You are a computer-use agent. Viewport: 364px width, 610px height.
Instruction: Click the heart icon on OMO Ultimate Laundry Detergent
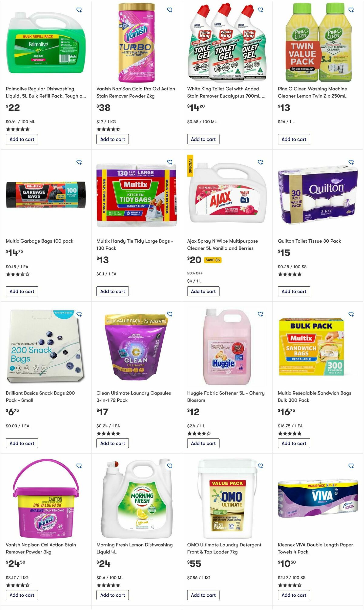pyautogui.click(x=261, y=466)
